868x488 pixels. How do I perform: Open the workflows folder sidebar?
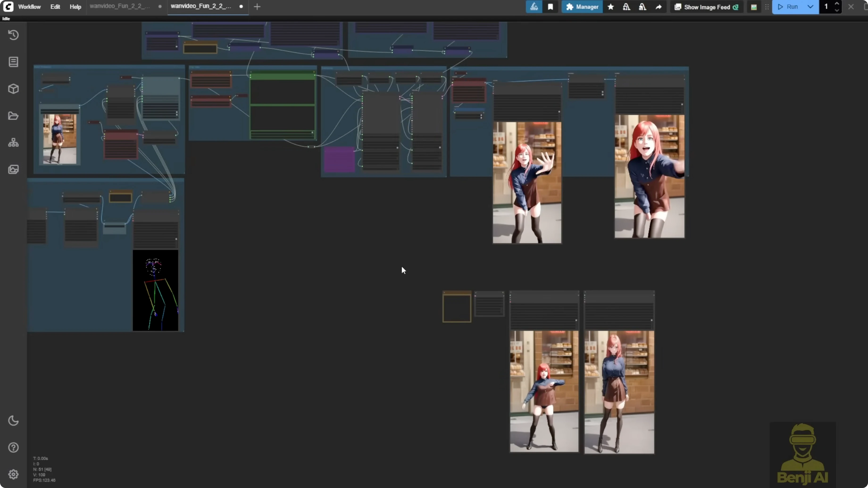(13, 116)
